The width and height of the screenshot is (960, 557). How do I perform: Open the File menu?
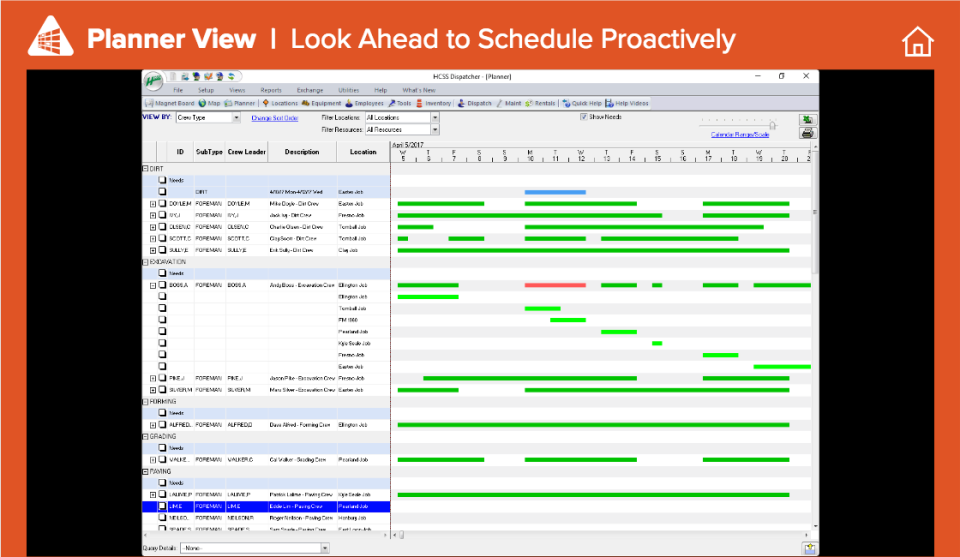[178, 90]
